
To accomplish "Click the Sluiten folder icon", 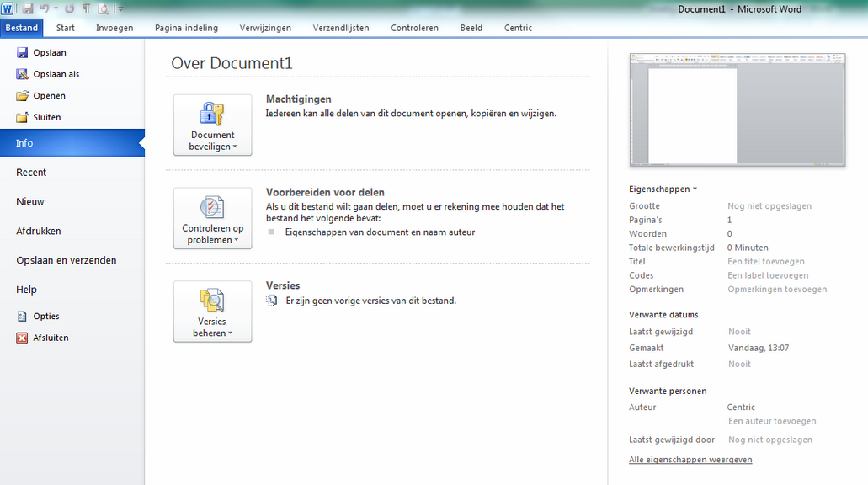I will pyautogui.click(x=22, y=117).
